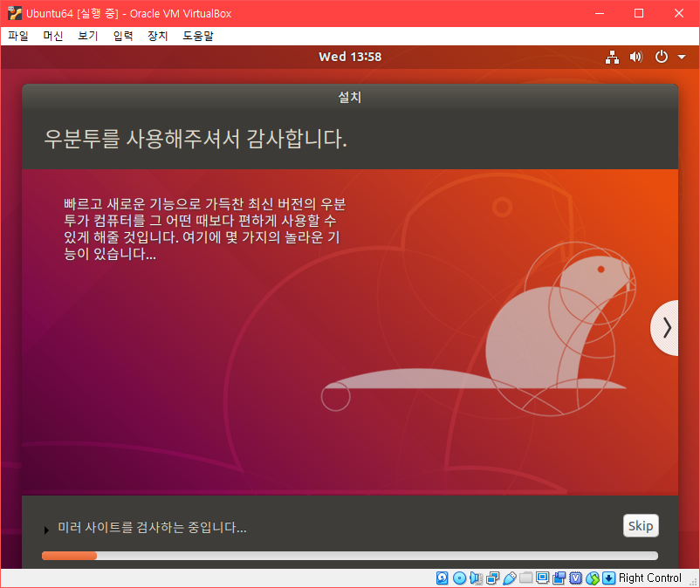The image size is (700, 588).
Task: Click the shared folders status icon
Action: [x=526, y=578]
